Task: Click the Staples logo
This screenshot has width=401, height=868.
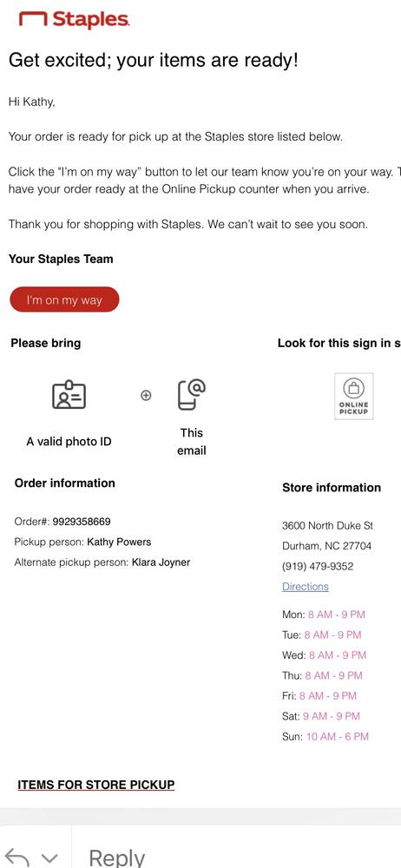Action: [75, 19]
